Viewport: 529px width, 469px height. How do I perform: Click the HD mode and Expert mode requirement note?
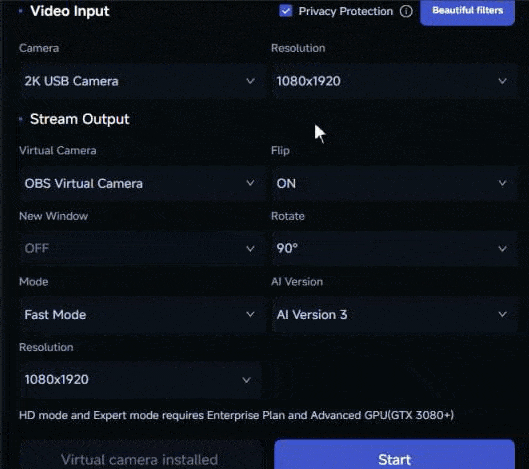pyautogui.click(x=236, y=415)
